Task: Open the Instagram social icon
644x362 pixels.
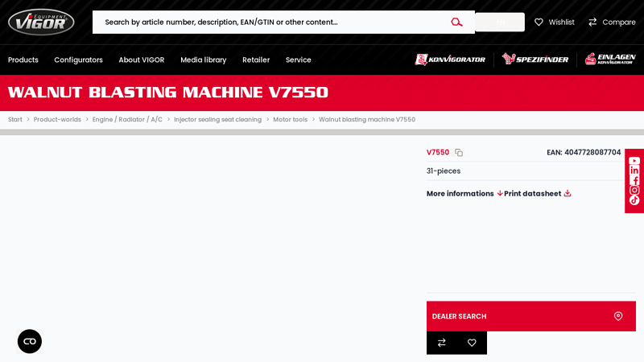Action: tap(634, 190)
